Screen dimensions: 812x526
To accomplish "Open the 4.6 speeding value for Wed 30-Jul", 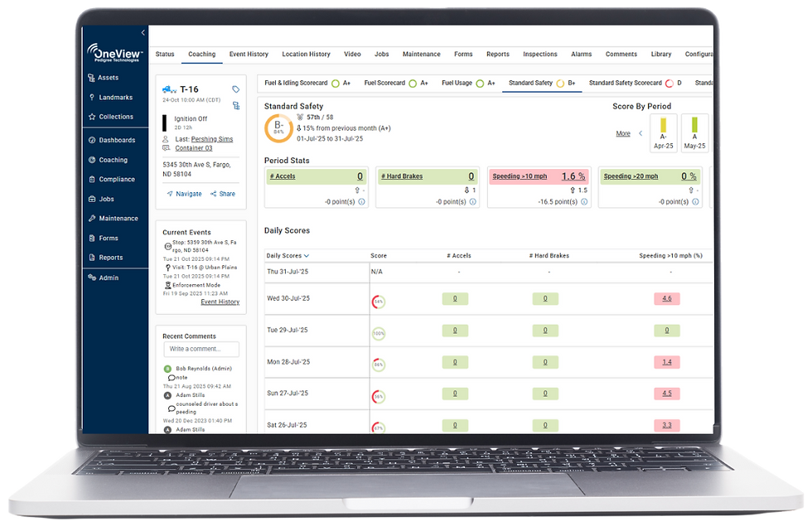I will pyautogui.click(x=667, y=299).
